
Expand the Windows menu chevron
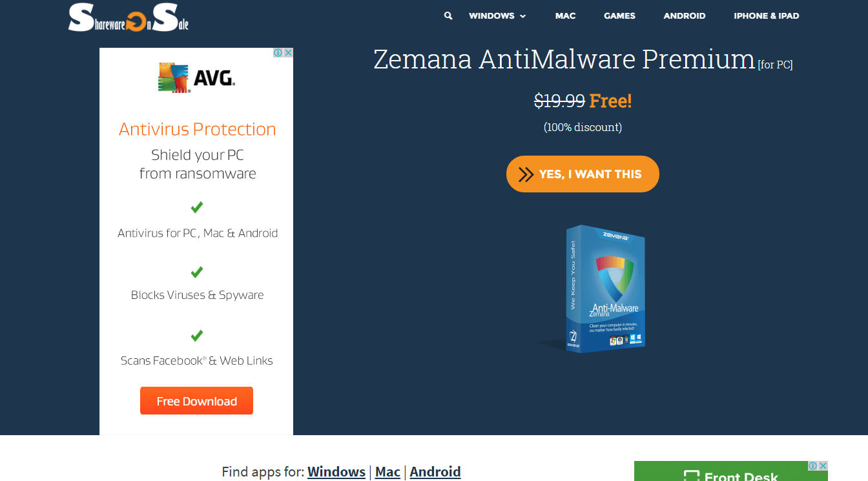(x=522, y=16)
